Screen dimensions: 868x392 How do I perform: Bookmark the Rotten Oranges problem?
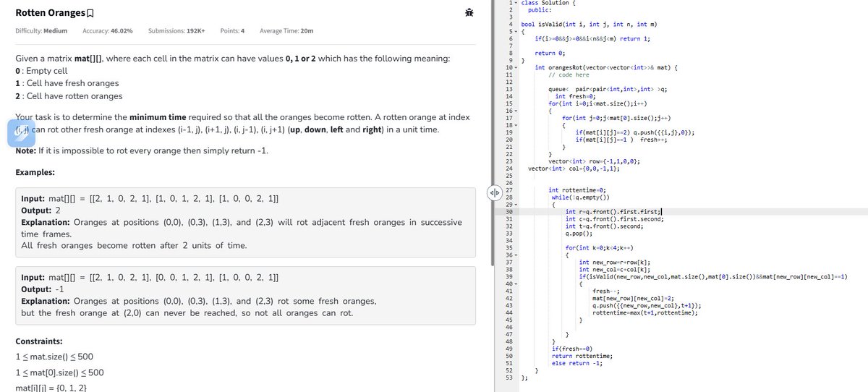click(90, 13)
